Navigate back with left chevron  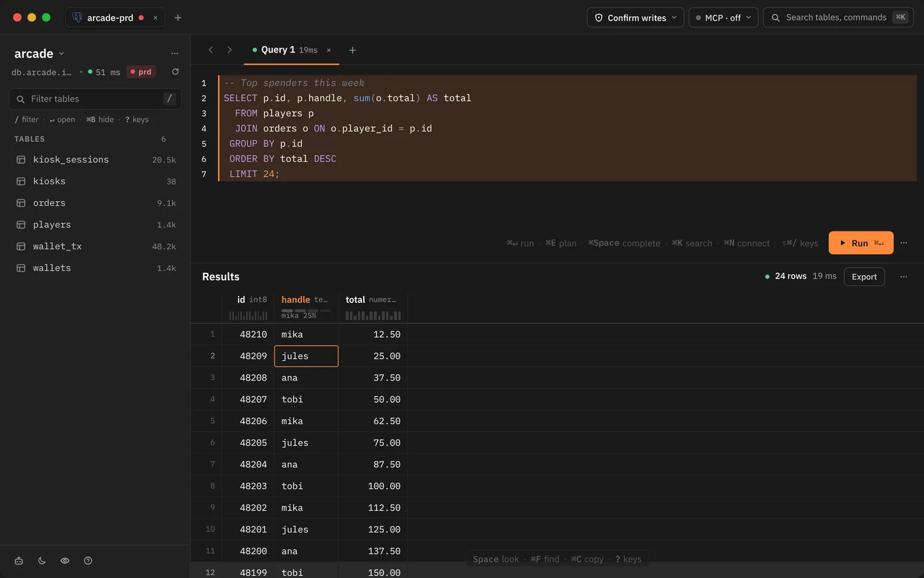point(211,50)
